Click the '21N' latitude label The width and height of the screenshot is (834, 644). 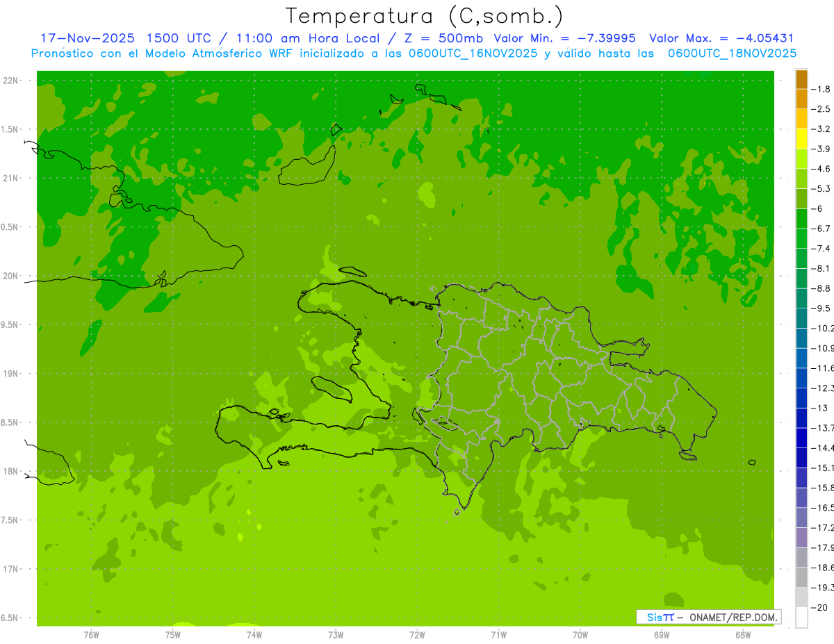coord(10,179)
